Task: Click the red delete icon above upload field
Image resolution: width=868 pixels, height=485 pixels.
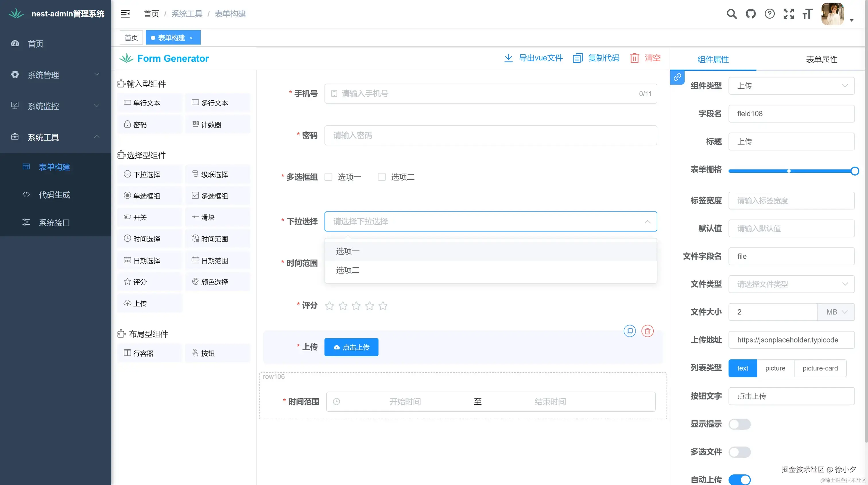Action: 647,331
